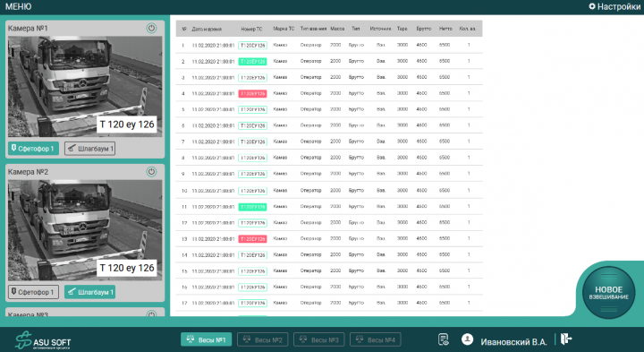Viewport: 644px width, 352px height.
Task: Click Светофор 1 button under Камера №2
Action: pos(33,292)
